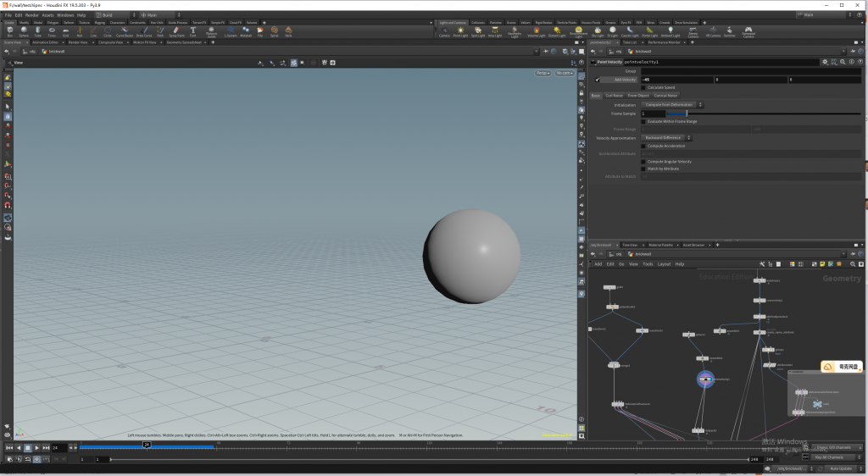Add a Camera from the shelf

pyautogui.click(x=444, y=32)
